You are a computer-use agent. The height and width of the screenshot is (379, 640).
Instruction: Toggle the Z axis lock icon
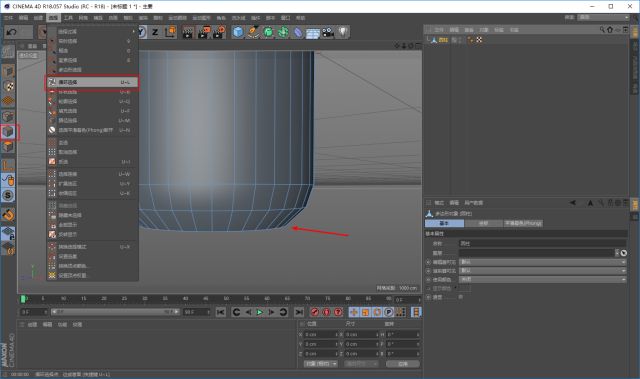[155, 32]
